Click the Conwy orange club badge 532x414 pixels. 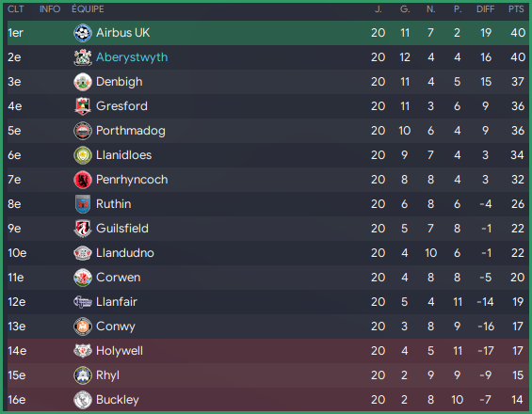tap(83, 326)
